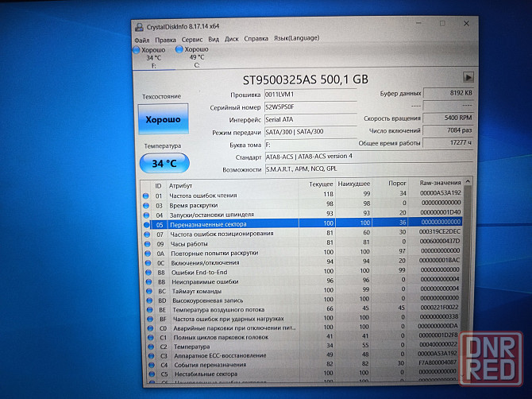
Task: Click the attribute list scroll up arrow
Action: (x=468, y=182)
